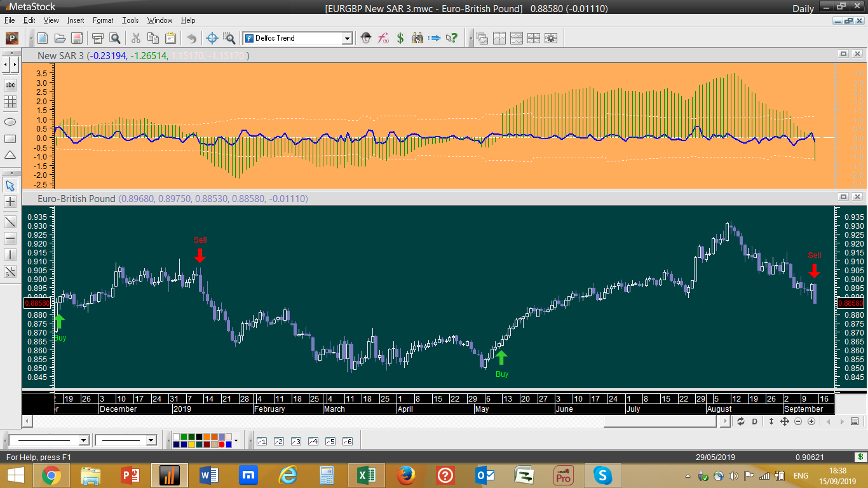Viewport: 868px width, 488px height.
Task: Open the Tools menu
Action: click(130, 20)
